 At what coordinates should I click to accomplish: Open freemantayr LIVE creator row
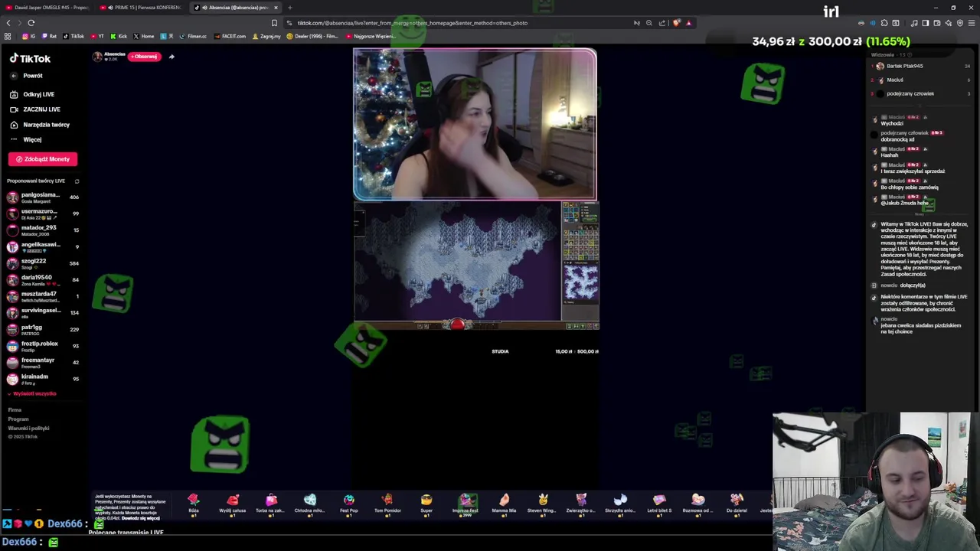click(43, 362)
